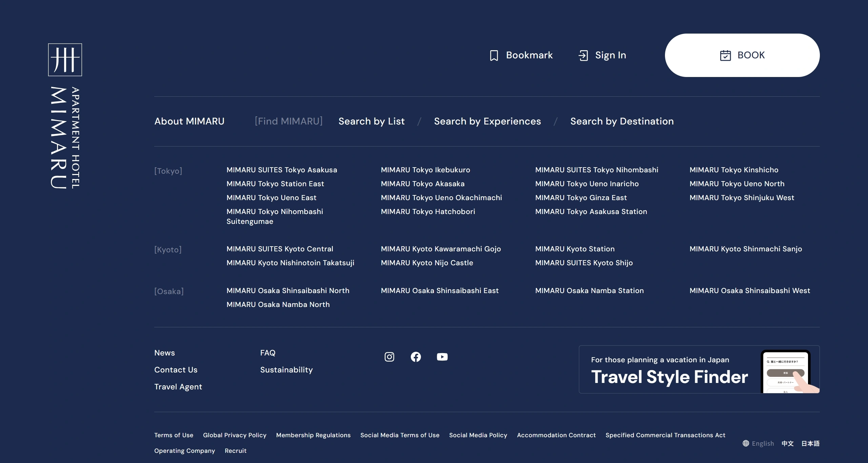Select English language option
This screenshot has height=463, width=868.
[763, 443]
